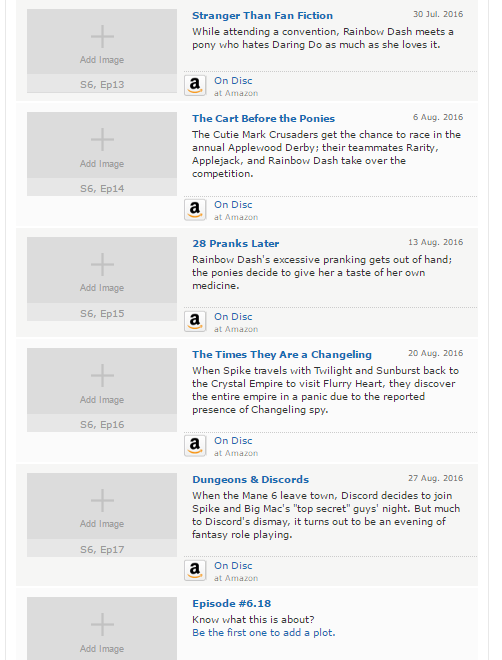Open the 28 Pranks Later episode page

coord(236,244)
